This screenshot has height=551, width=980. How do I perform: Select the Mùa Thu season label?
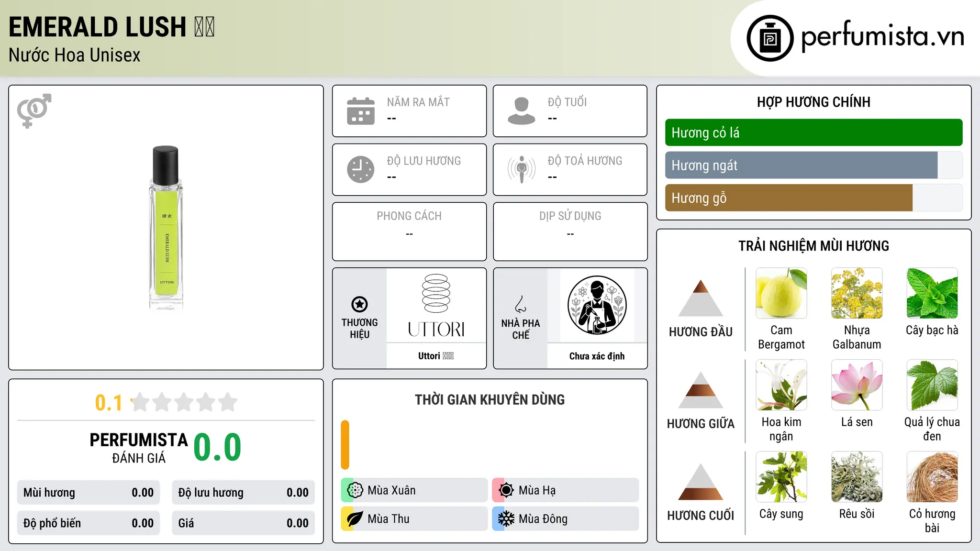pyautogui.click(x=389, y=519)
